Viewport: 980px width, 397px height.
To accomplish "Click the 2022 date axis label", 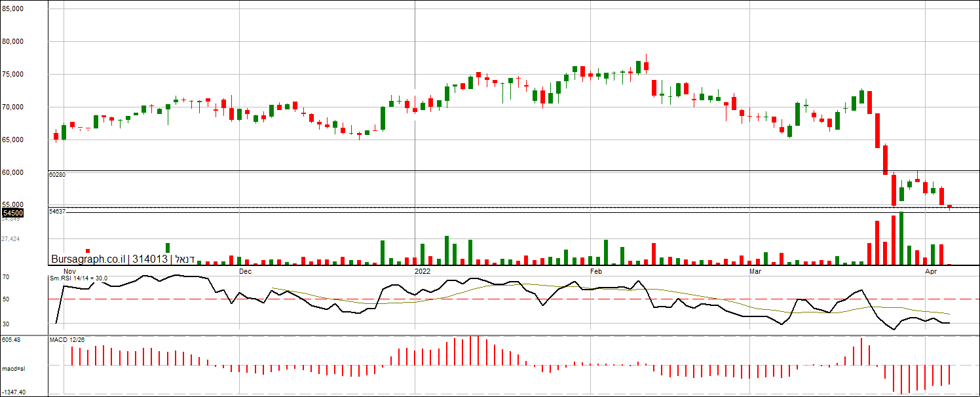I will click(x=423, y=271).
